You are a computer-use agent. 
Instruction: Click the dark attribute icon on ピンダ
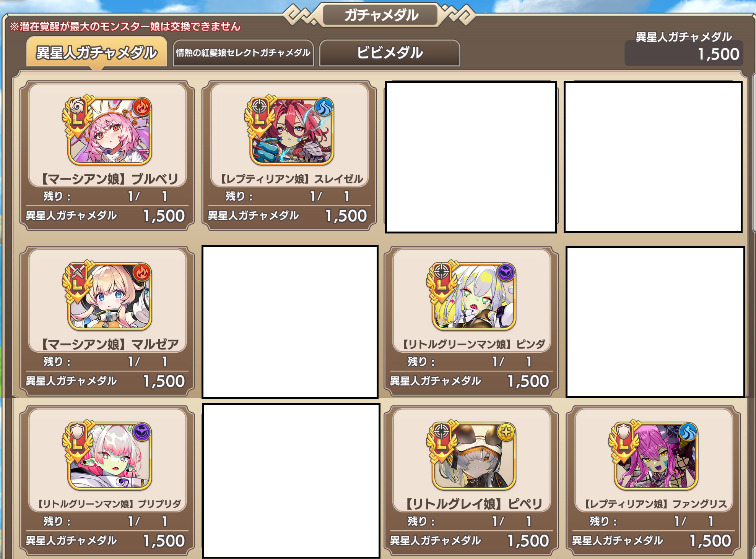[x=506, y=273]
